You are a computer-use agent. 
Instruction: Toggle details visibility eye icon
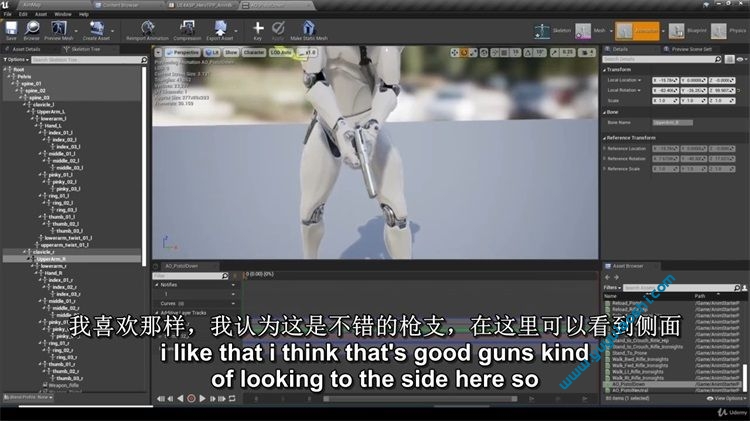click(740, 59)
